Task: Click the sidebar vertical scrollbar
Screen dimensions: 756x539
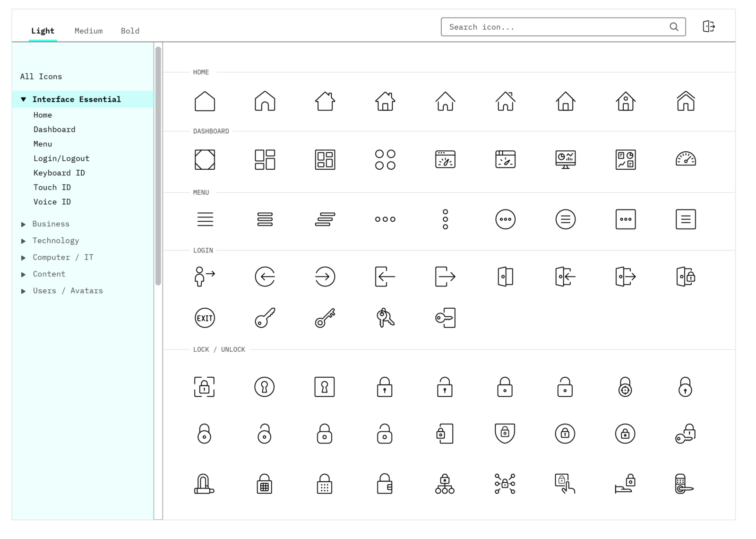Action: (158, 165)
